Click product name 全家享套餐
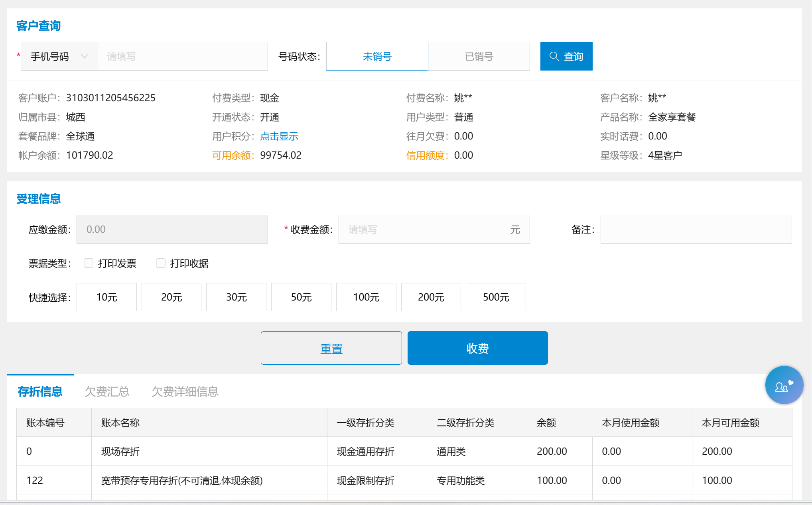This screenshot has width=812, height=505. click(x=672, y=117)
